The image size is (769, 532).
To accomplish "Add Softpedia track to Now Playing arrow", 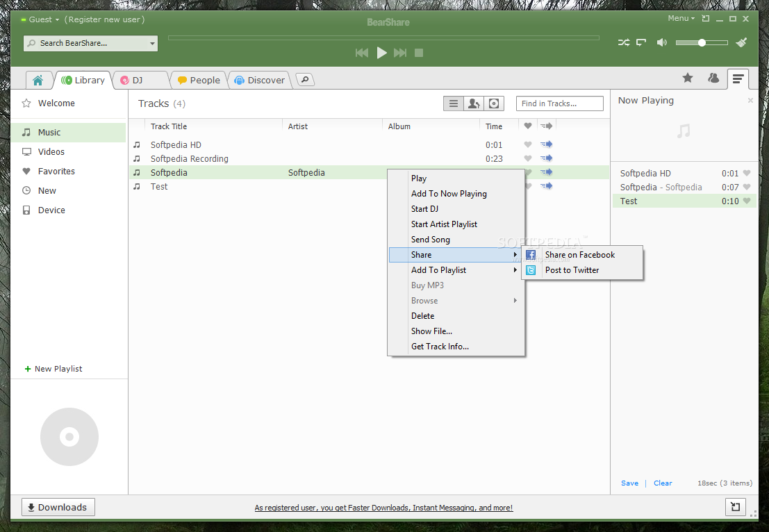I will point(546,172).
